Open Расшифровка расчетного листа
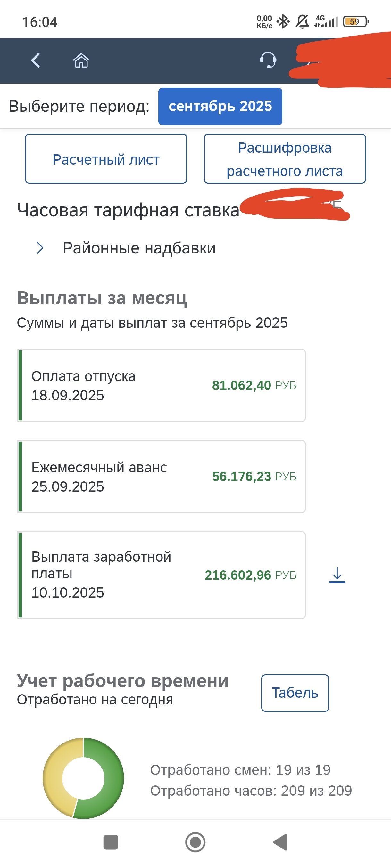Screen dimensions: 391x868 click(284, 159)
